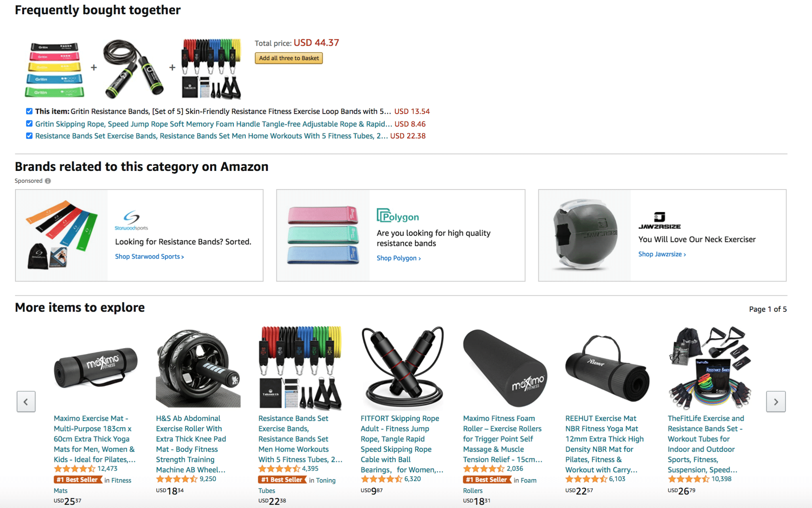
Task: Click the Jawzrsize brand logo
Action: 659,220
